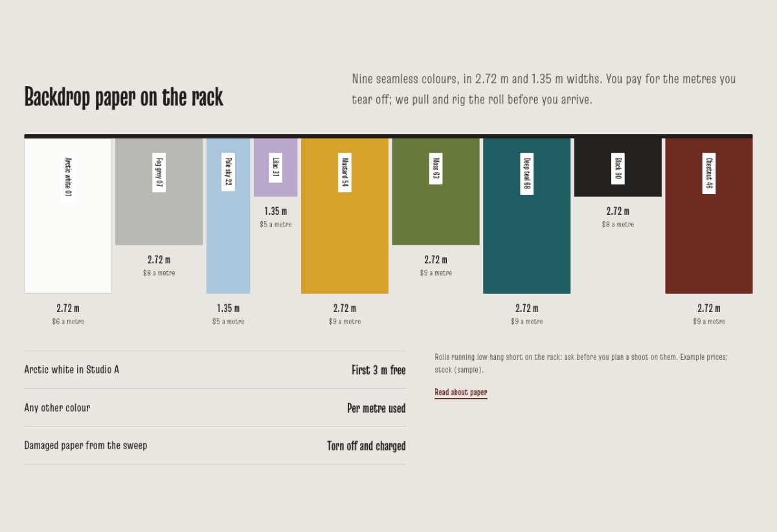Click the Mustard 54 vertical label tag

(x=345, y=172)
